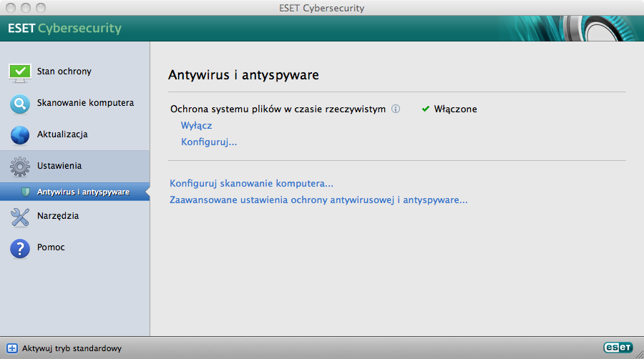Click the green checkmark next to Włączone
This screenshot has height=359, width=644.
(426, 109)
